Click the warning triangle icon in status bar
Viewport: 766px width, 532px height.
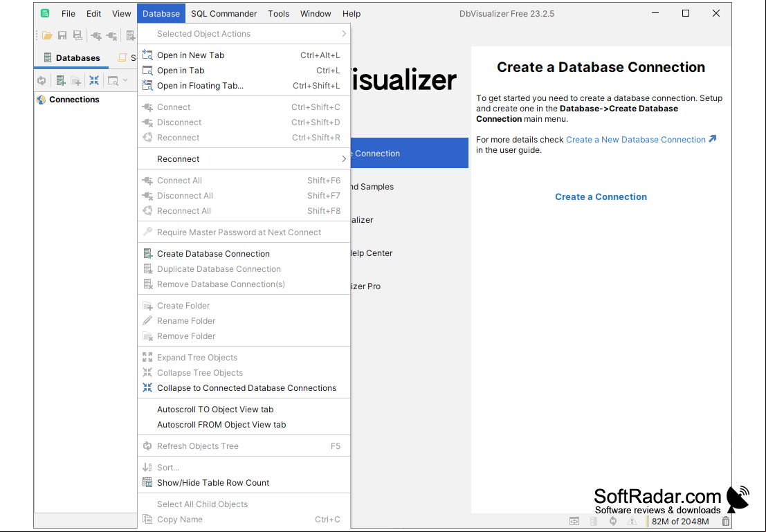coord(632,521)
